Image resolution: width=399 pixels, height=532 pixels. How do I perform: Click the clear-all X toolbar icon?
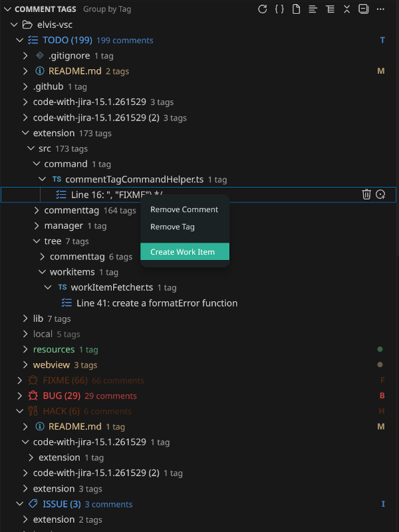pyautogui.click(x=346, y=9)
